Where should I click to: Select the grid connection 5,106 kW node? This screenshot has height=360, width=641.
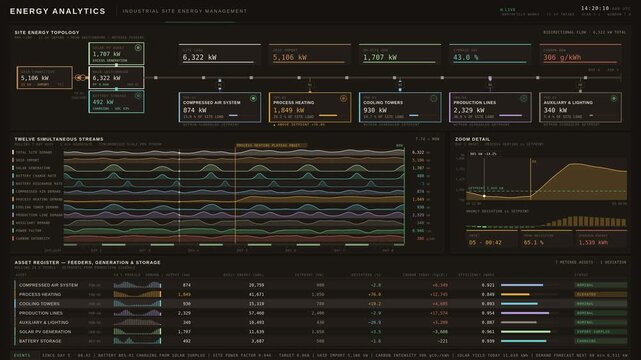(x=45, y=77)
